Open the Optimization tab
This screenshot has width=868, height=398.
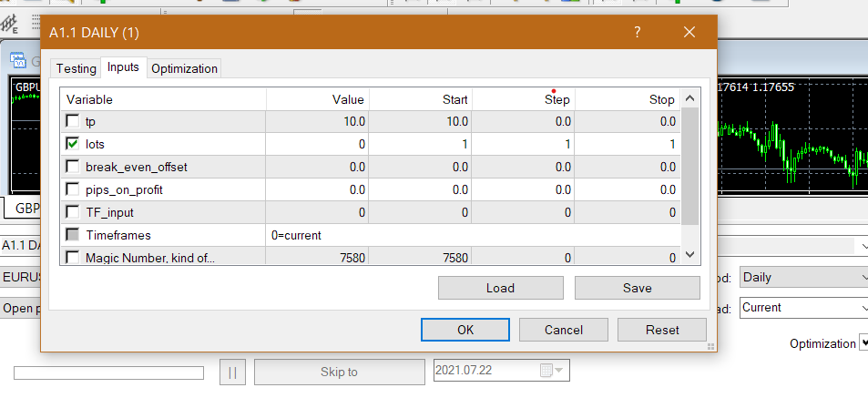pos(184,68)
